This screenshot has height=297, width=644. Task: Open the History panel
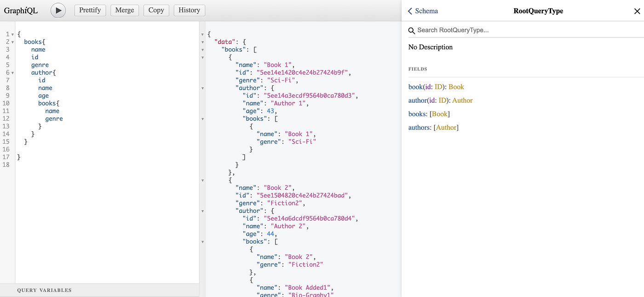coord(189,10)
